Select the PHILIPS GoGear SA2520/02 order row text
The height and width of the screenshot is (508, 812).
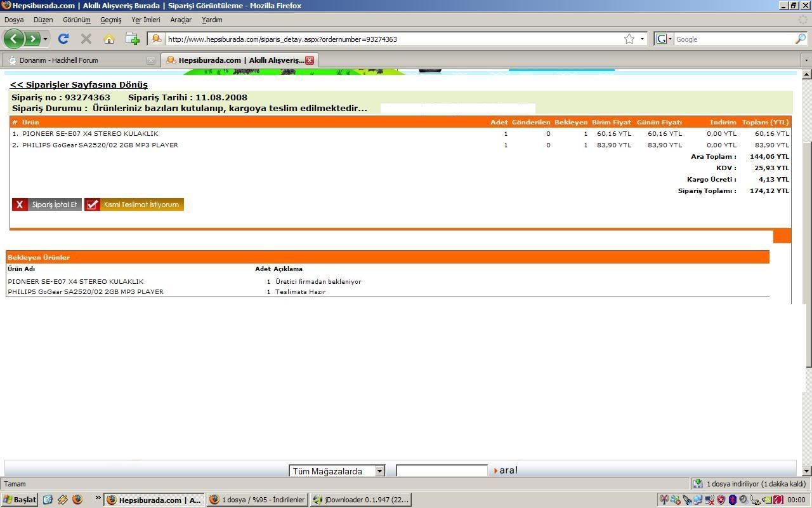pyautogui.click(x=100, y=145)
